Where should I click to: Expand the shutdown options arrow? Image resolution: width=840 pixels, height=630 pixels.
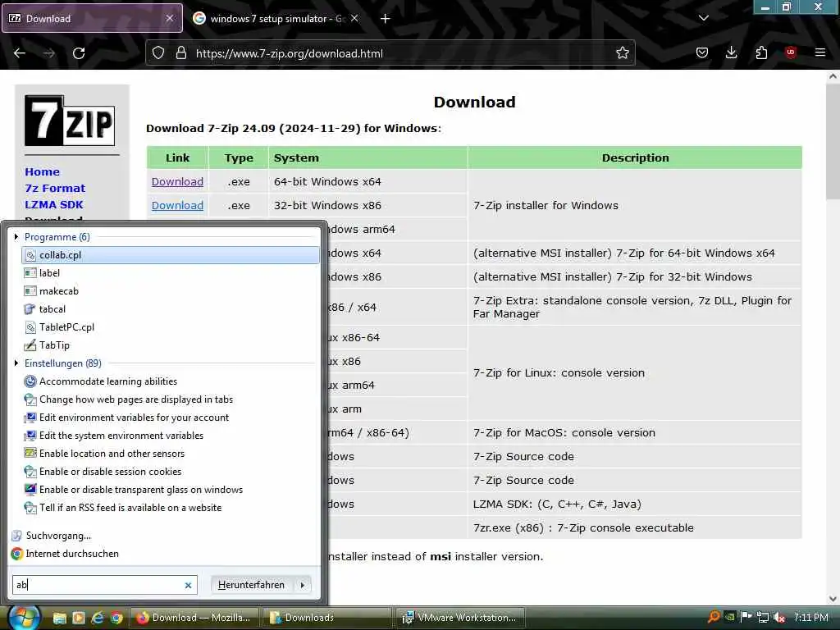(x=303, y=585)
